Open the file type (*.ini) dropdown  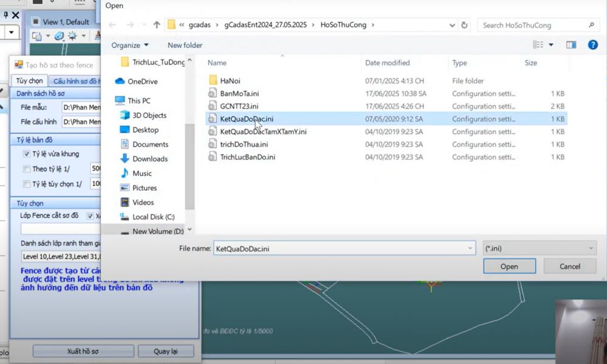click(x=539, y=248)
